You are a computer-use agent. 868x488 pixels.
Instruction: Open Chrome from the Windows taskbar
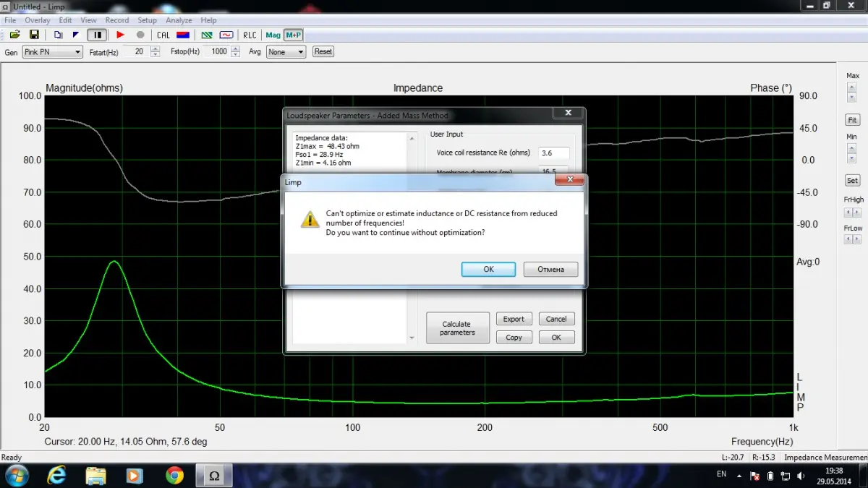pyautogui.click(x=174, y=475)
